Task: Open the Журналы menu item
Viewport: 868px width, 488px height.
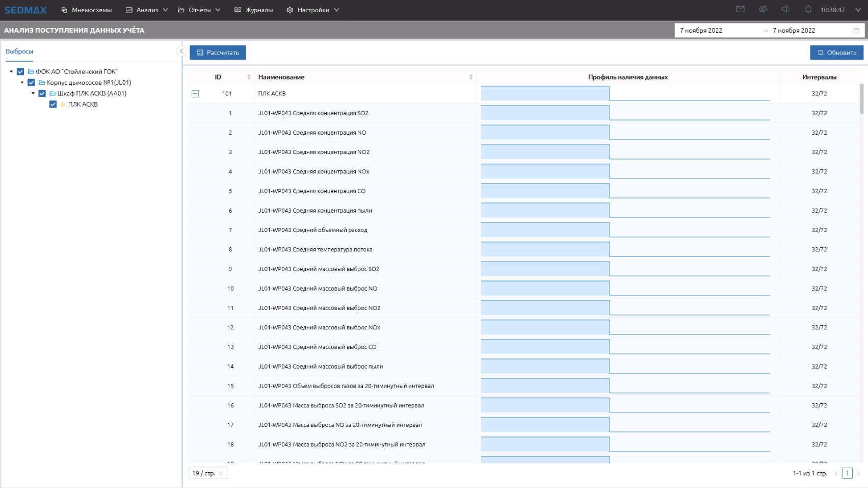Action: point(254,10)
